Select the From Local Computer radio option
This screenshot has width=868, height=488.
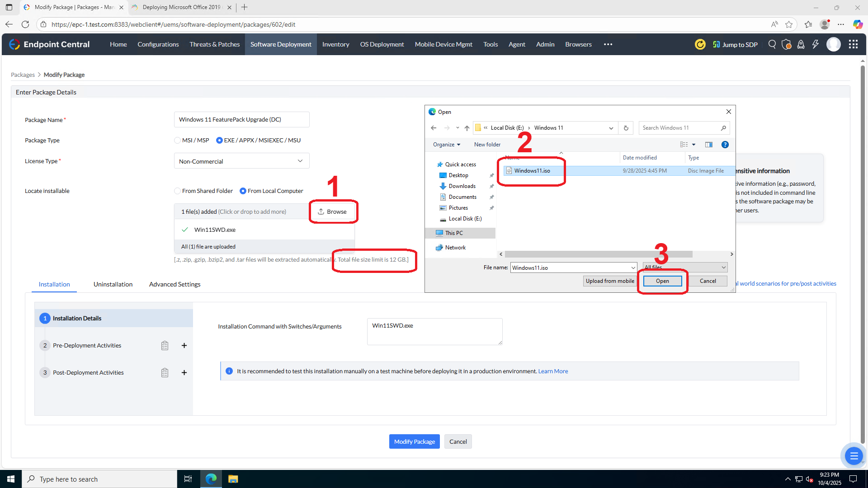[x=243, y=191]
